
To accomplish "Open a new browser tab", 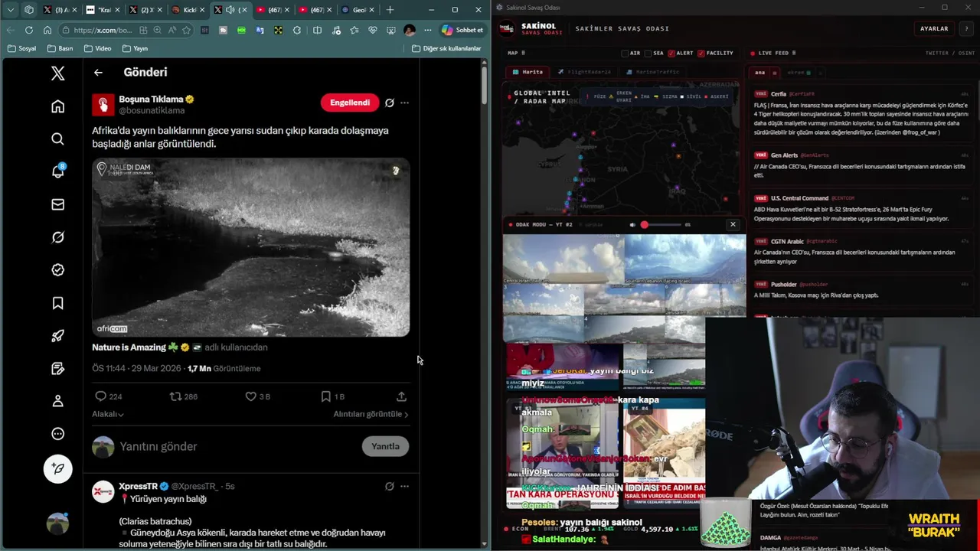I will (390, 10).
